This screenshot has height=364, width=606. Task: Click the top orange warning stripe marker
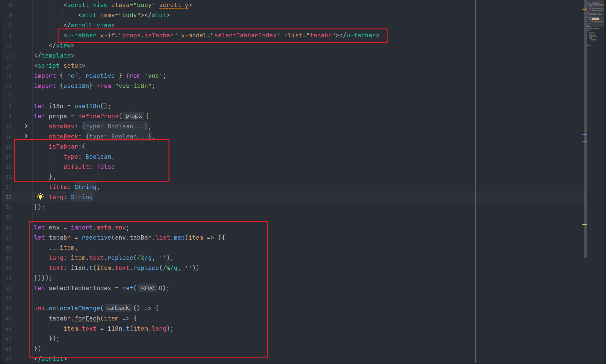(x=584, y=9)
